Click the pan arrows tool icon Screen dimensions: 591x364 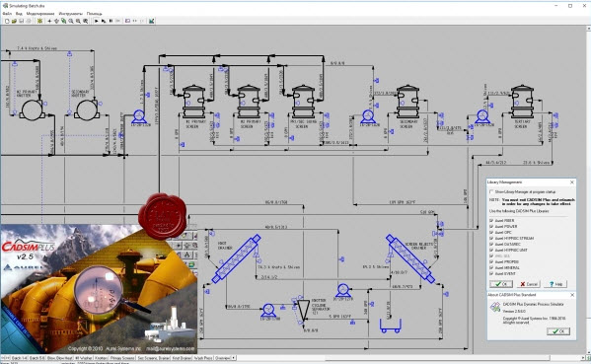(x=56, y=21)
